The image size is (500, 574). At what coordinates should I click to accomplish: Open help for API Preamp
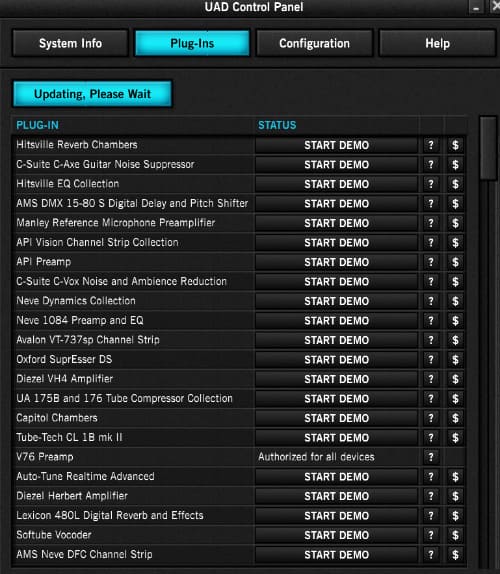pyautogui.click(x=431, y=262)
